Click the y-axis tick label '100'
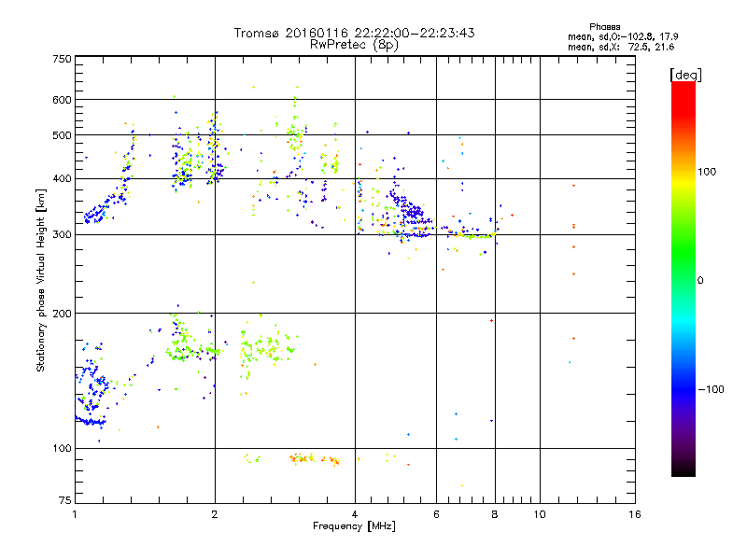Viewport: 747px width, 560px height. [x=62, y=449]
